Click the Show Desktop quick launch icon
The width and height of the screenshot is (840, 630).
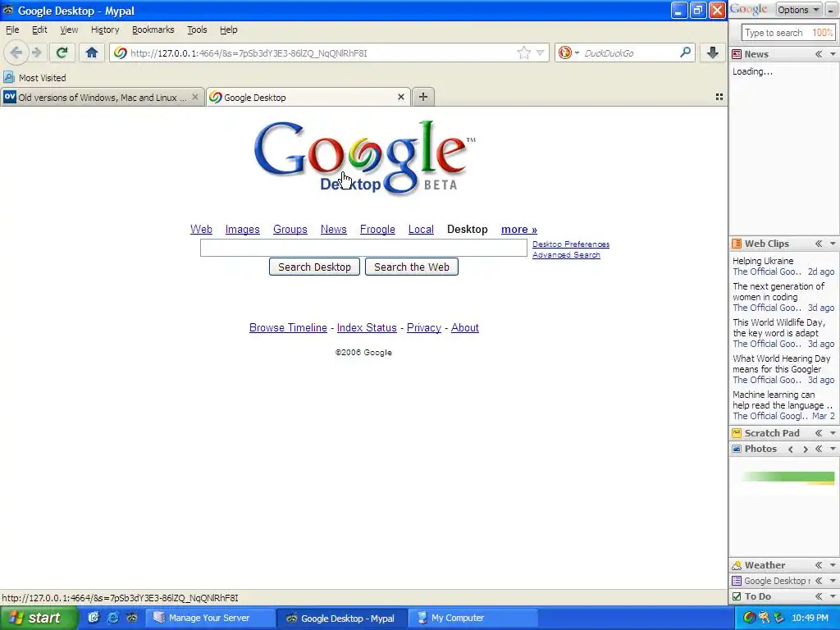pos(94,618)
